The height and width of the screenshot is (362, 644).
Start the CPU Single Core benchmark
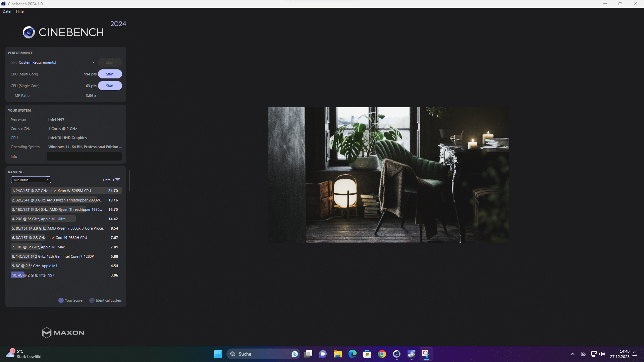pos(110,86)
